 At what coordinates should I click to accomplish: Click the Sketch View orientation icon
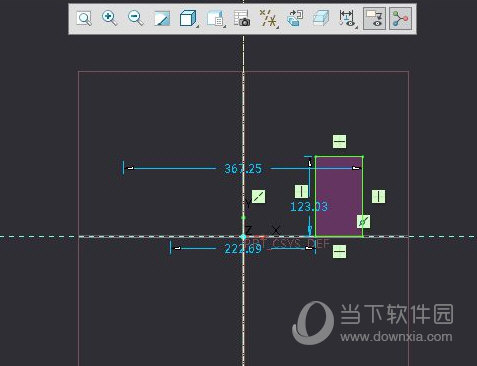coord(295,19)
